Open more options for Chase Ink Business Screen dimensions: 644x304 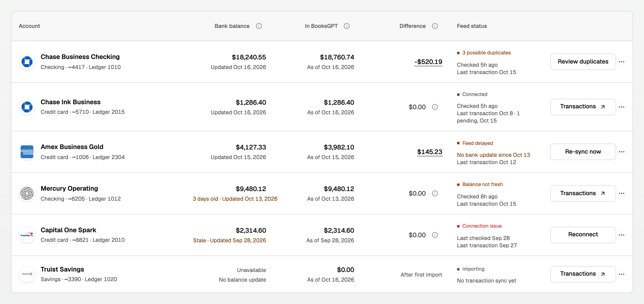[622, 107]
